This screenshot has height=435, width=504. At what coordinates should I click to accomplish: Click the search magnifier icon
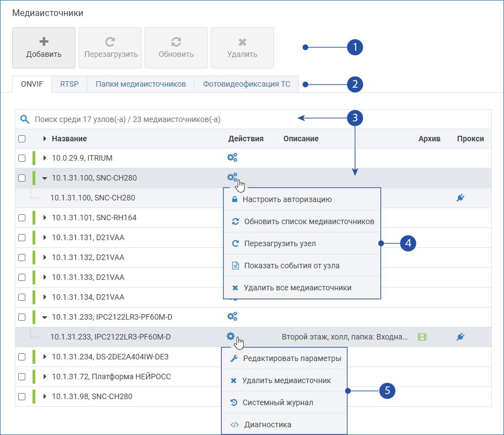coord(25,119)
